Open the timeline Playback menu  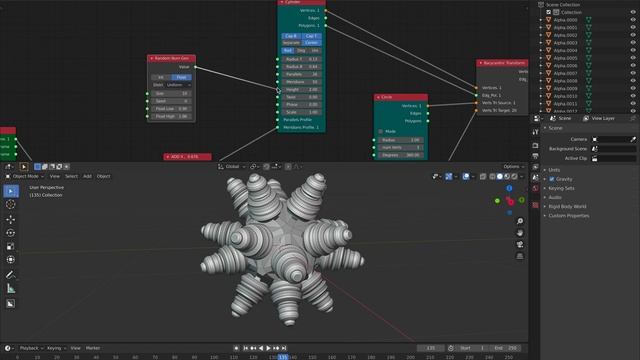pyautogui.click(x=31, y=348)
